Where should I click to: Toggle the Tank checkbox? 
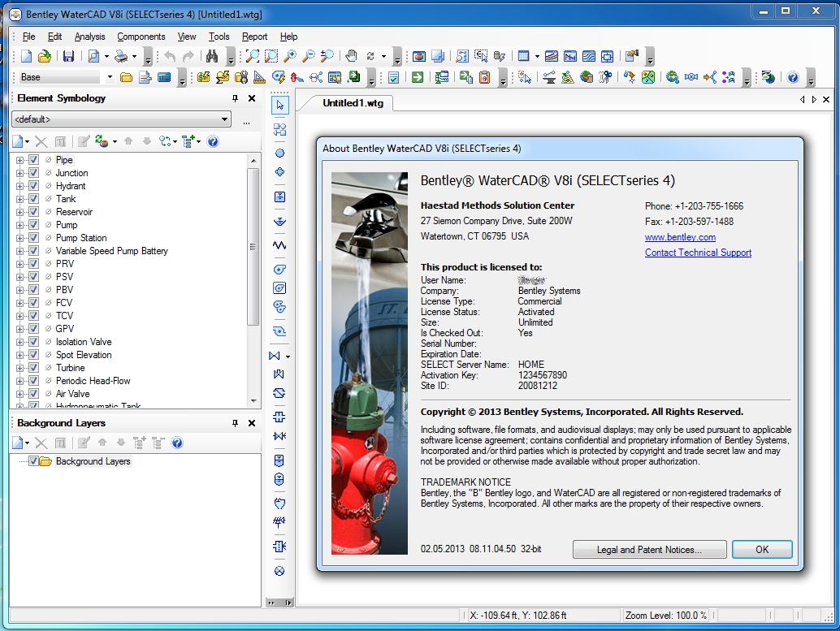[33, 199]
